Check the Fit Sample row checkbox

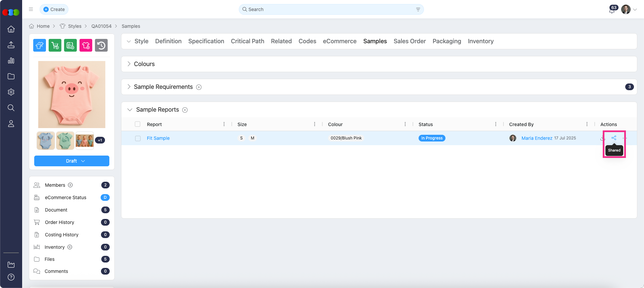click(x=138, y=138)
